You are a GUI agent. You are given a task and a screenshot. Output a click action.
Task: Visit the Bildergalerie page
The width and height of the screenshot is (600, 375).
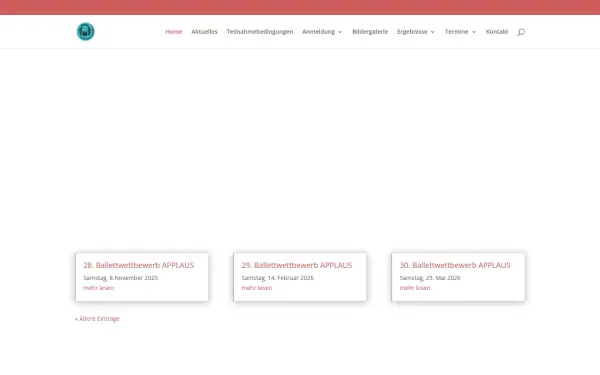(370, 32)
